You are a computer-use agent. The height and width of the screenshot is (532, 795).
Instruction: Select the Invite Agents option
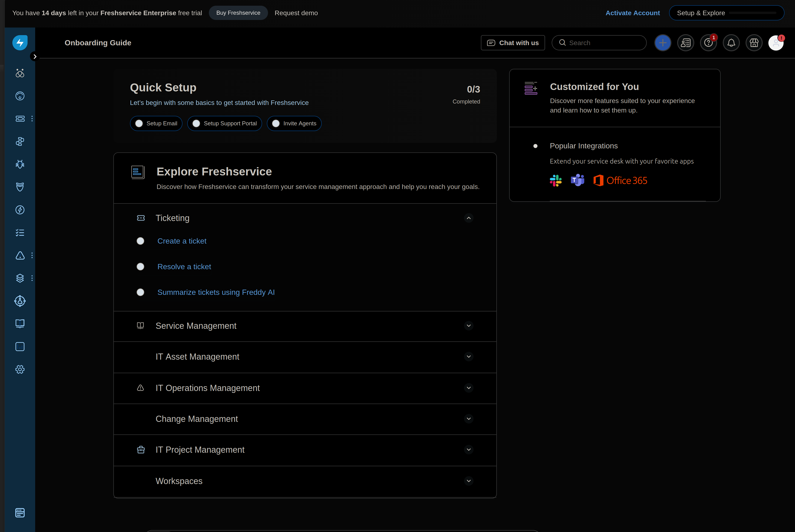(x=294, y=123)
